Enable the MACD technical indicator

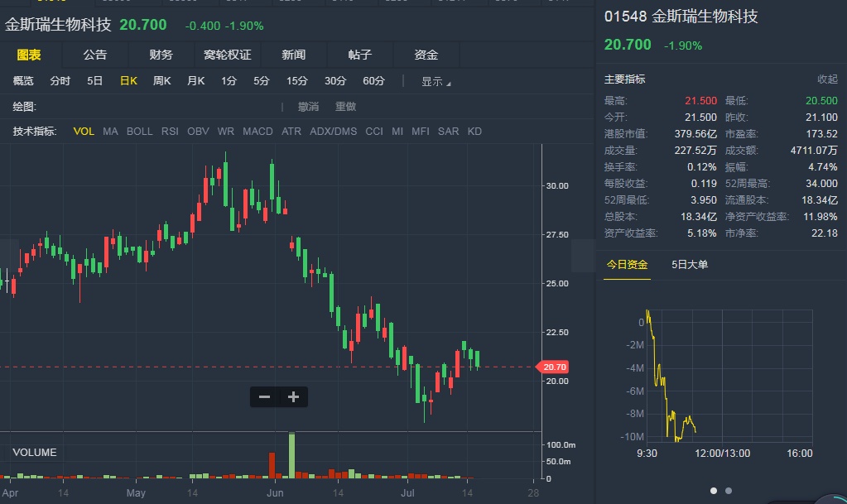tap(257, 132)
